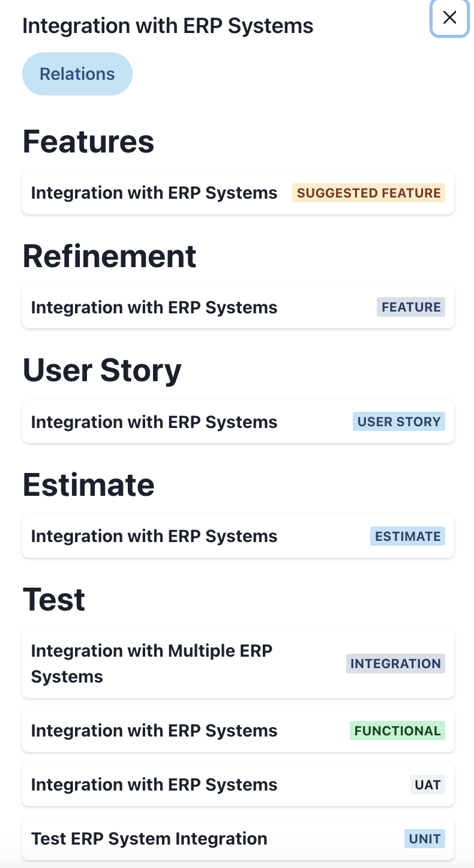The width and height of the screenshot is (474, 868).
Task: Click the Features section heading
Action: coord(88,142)
